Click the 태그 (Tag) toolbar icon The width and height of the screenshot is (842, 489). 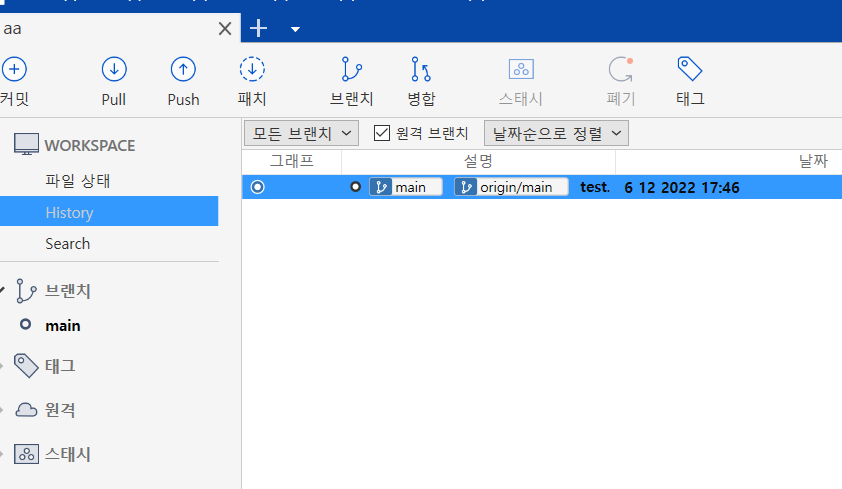tap(690, 69)
